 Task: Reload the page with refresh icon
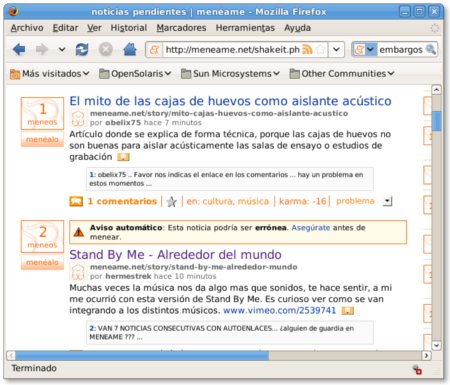point(82,50)
